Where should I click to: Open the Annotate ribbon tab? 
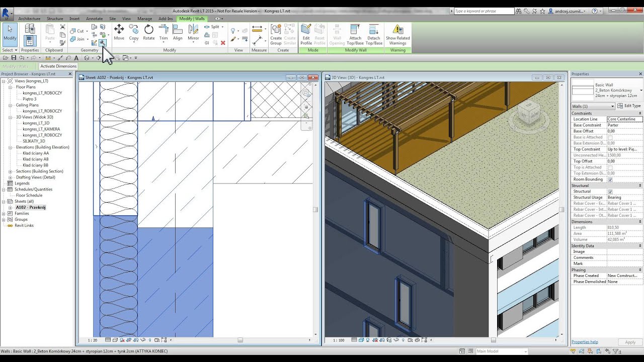tap(94, 19)
